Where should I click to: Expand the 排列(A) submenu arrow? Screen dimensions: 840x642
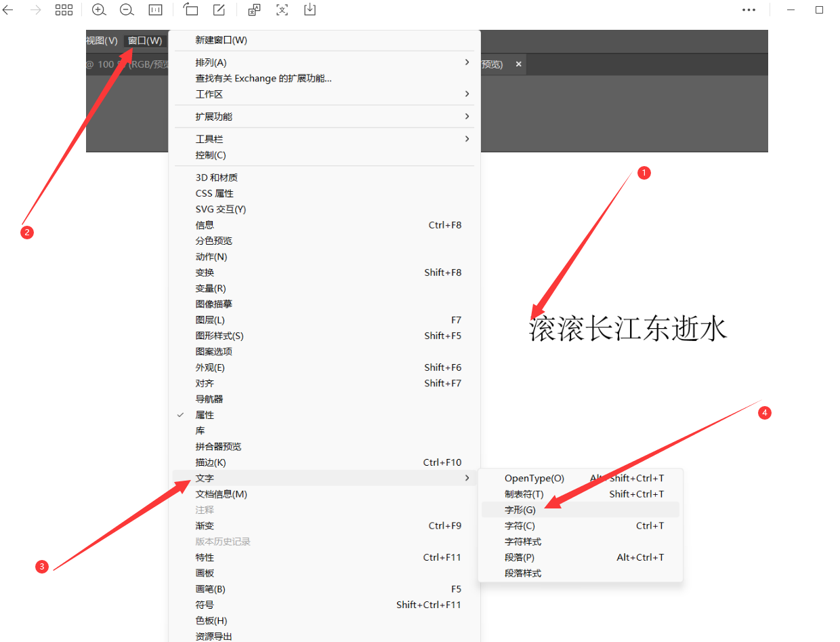[x=467, y=62]
